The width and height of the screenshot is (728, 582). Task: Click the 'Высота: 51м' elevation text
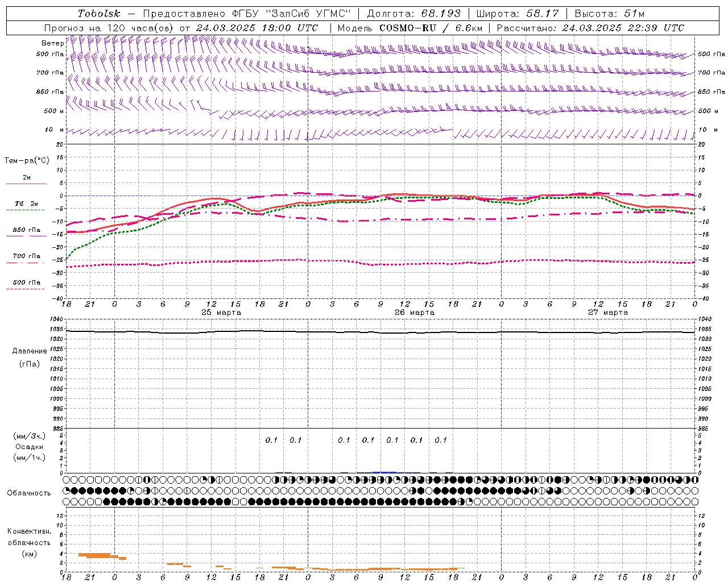[610, 14]
